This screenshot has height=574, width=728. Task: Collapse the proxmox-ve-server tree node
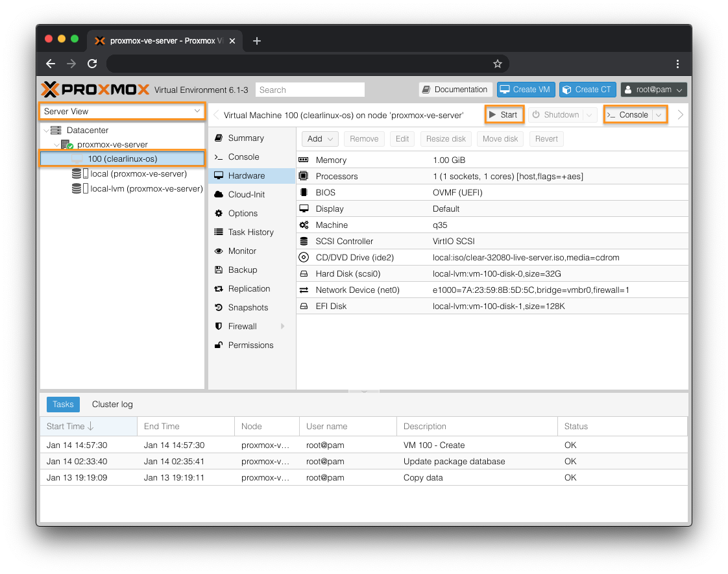click(56, 145)
